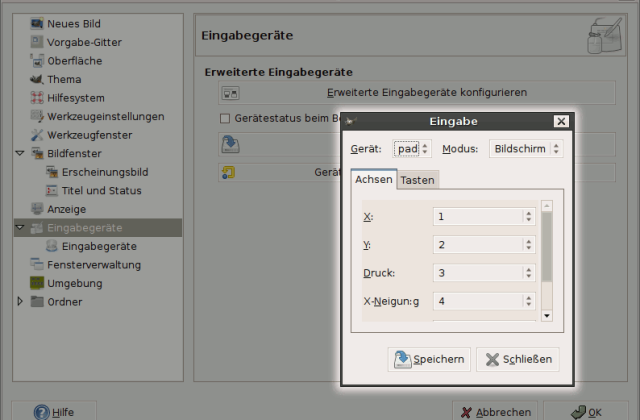The image size is (640, 420).
Task: Click the Oberfläche icon in the tree
Action: click(x=37, y=60)
